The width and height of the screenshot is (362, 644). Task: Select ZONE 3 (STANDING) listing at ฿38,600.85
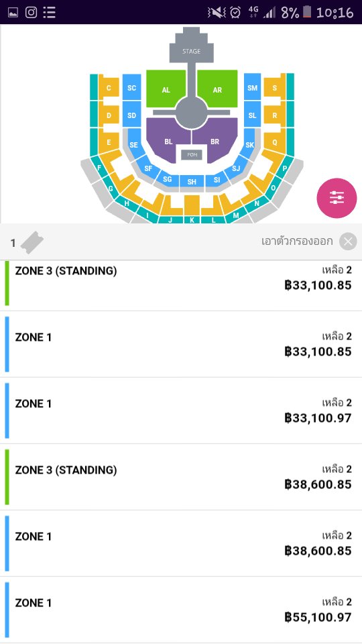pos(181,477)
